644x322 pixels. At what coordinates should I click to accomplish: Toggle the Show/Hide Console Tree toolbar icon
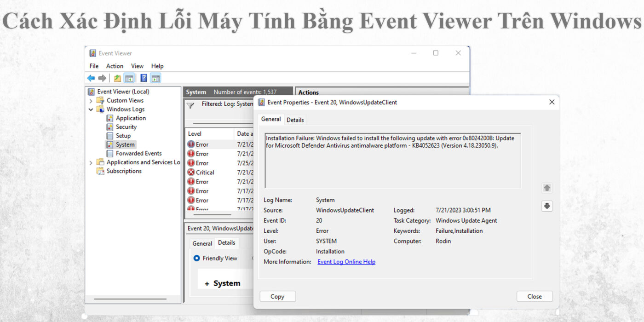[x=129, y=78]
